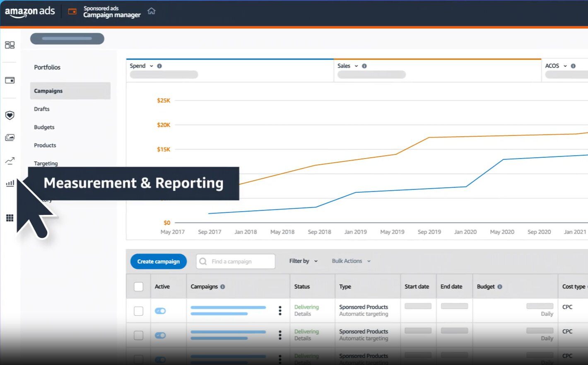Screen dimensions: 588x365
Task: Expand the Bulk Actions dropdown
Action: (351, 261)
